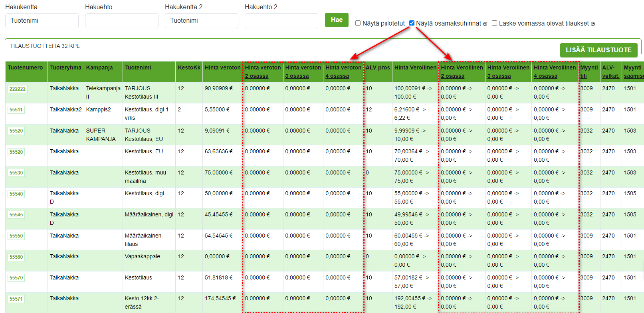
Task: Click Hinta Verollinen 3 osassa header
Action: [x=508, y=72]
